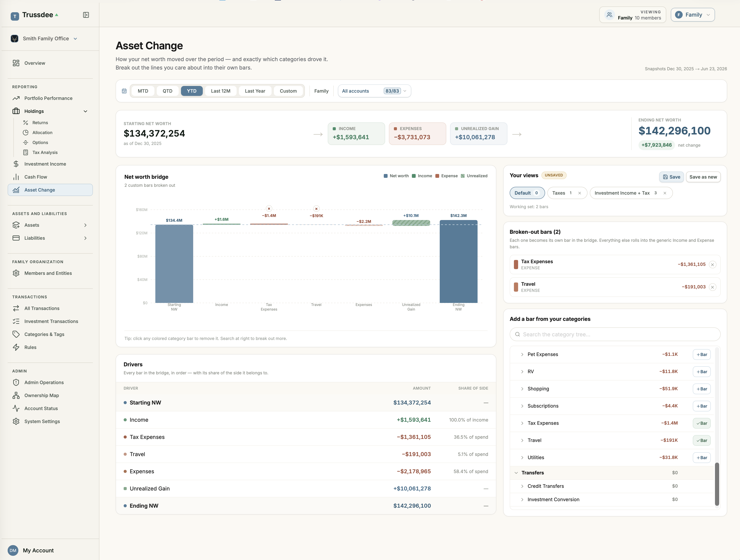740x560 pixels.
Task: Collapse the Holdings submenu chevron
Action: (85, 112)
